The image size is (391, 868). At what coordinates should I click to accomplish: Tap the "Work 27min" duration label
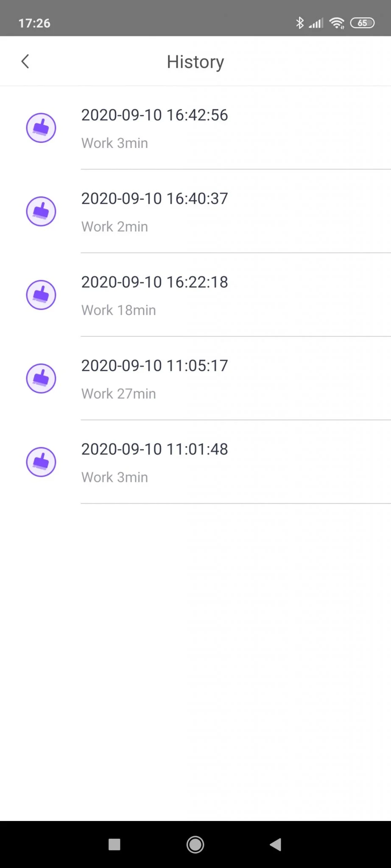(x=119, y=394)
